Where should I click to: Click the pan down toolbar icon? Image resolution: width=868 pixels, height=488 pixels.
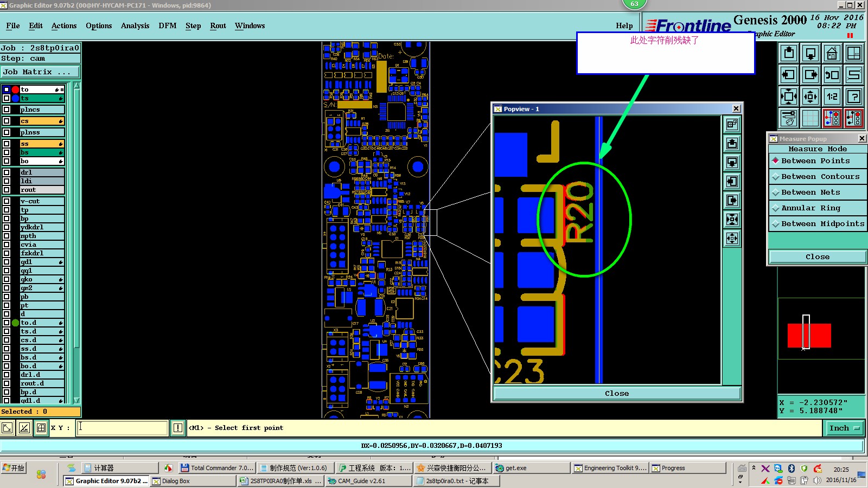[810, 53]
